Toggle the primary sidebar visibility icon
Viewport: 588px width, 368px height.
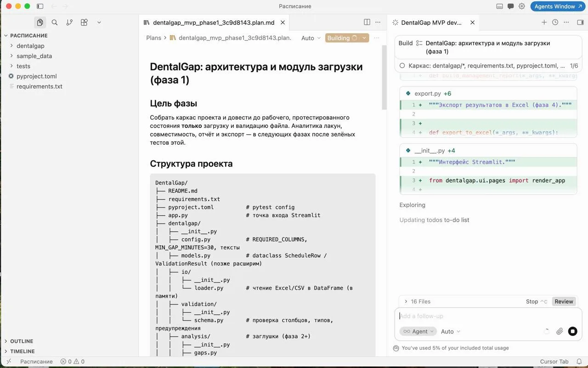pyautogui.click(x=40, y=6)
